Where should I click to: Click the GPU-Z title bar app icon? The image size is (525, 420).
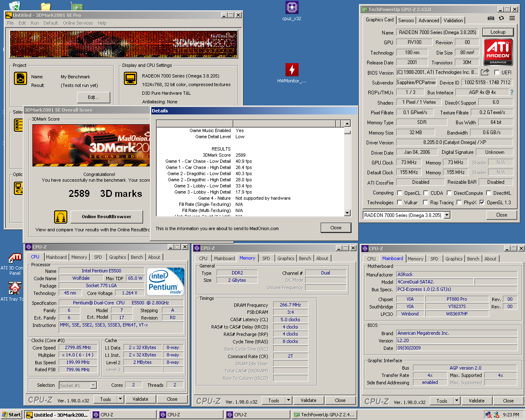tap(364, 9)
